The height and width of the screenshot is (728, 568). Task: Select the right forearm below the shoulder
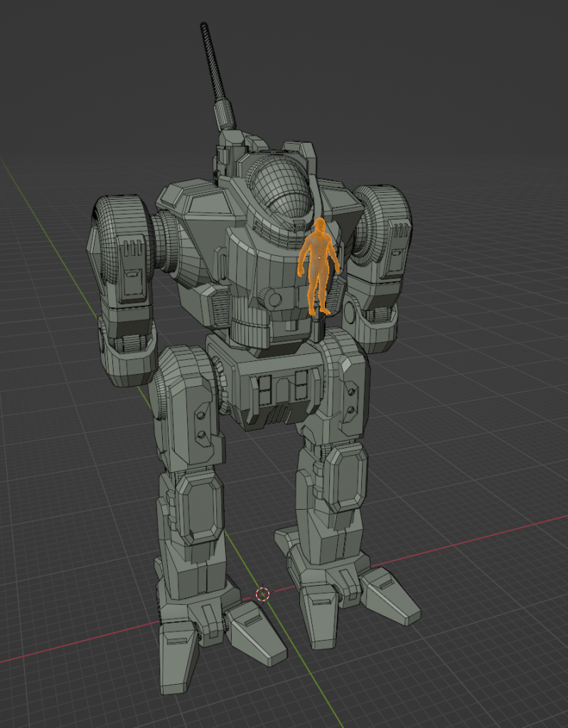point(371,313)
